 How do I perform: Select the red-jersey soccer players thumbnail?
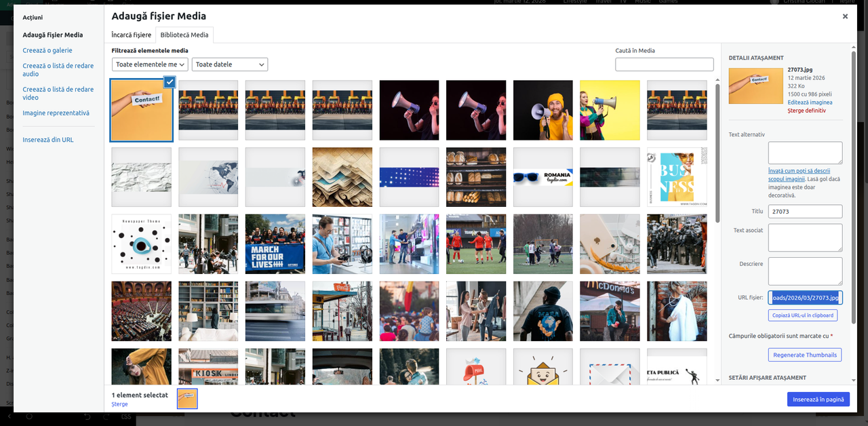click(x=476, y=244)
